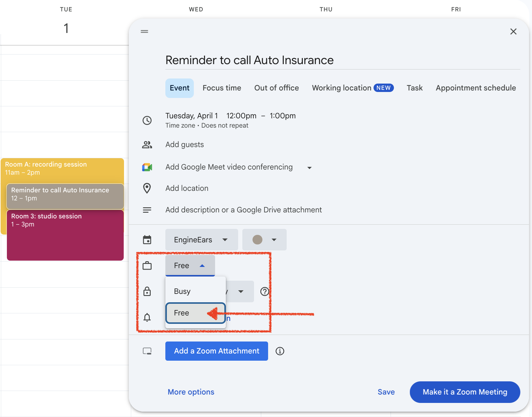Switch to the Out of office tab
This screenshot has width=532, height=417.
coord(276,88)
